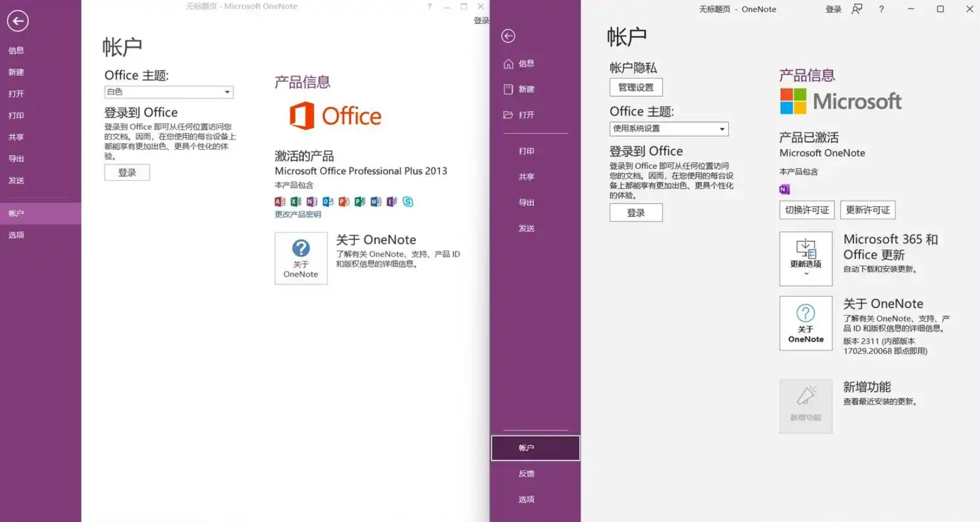The image size is (980, 522).
Task: Click the OneNote icon in the Office 2013 product list
Action: pos(311,202)
